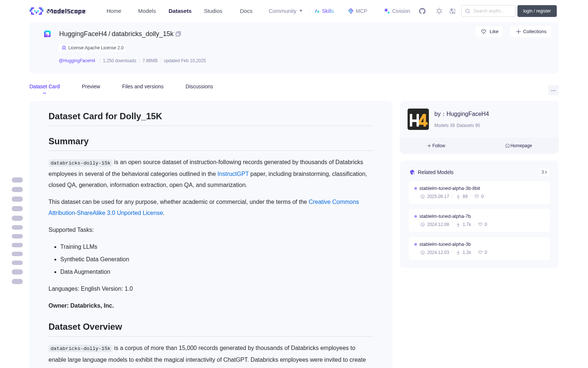
Task: Go to the Home page
Action: (114, 11)
